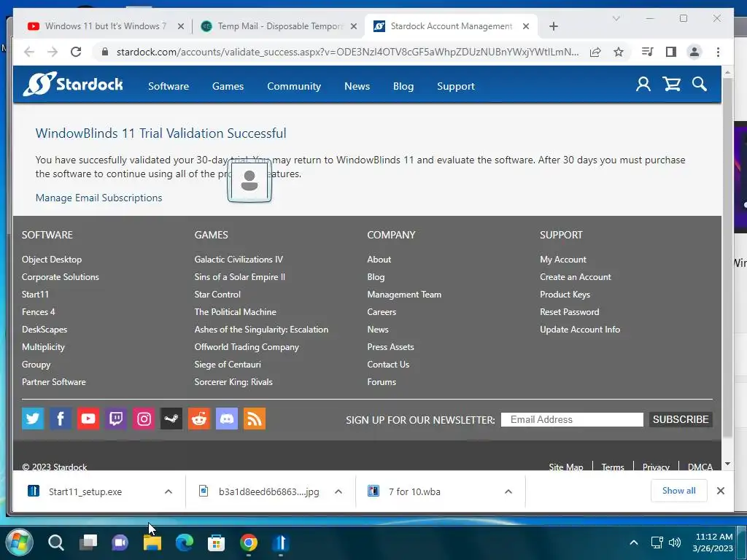Close the downloads bar
747x560 pixels.
tap(720, 491)
